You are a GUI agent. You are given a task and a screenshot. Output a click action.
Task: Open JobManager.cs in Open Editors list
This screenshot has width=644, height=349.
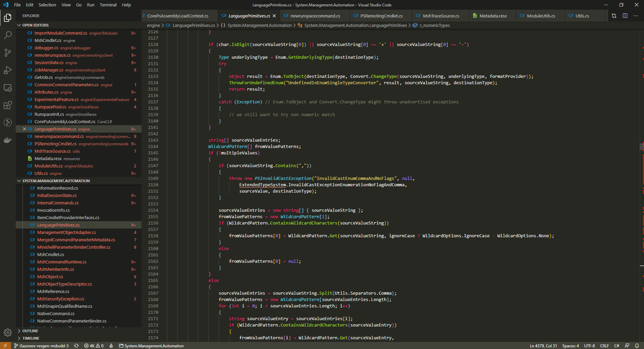click(x=79, y=70)
